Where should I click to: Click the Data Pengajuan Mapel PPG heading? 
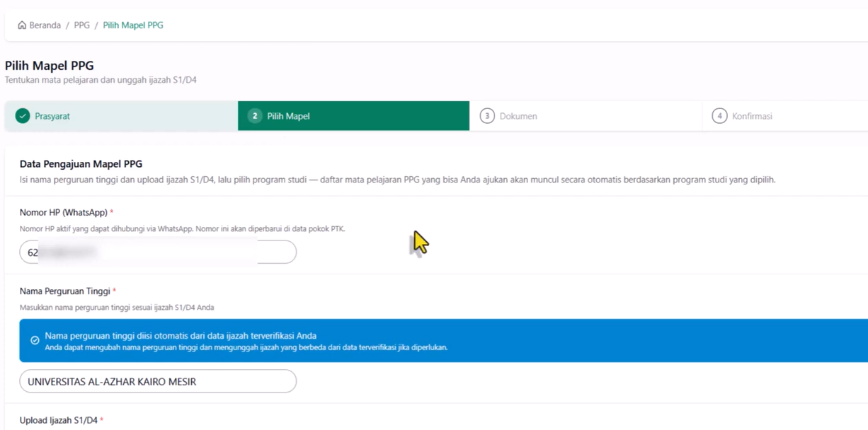(81, 163)
